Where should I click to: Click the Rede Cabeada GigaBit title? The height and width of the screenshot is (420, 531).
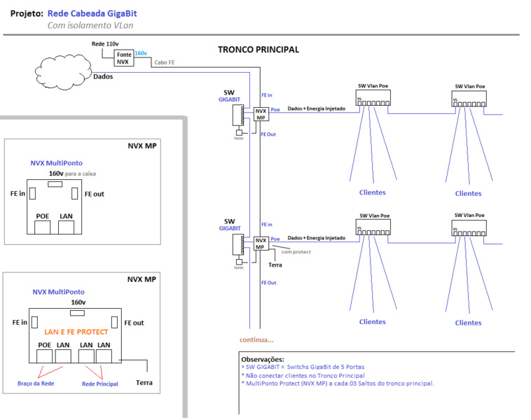(x=92, y=13)
